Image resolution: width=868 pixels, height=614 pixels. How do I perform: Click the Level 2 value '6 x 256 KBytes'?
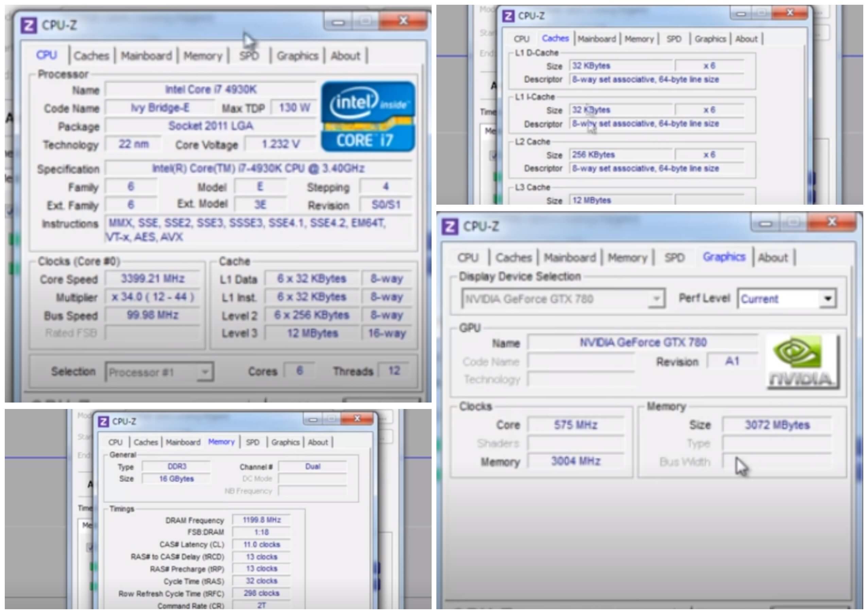coord(312,315)
